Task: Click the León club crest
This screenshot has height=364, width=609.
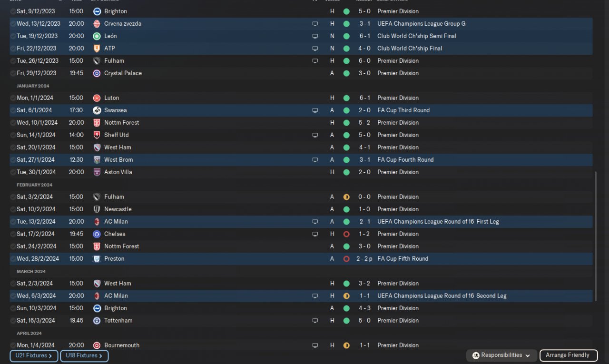Action: point(97,36)
